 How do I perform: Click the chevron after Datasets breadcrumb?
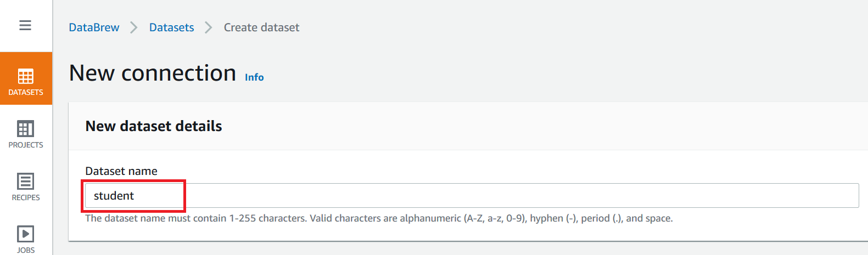209,27
